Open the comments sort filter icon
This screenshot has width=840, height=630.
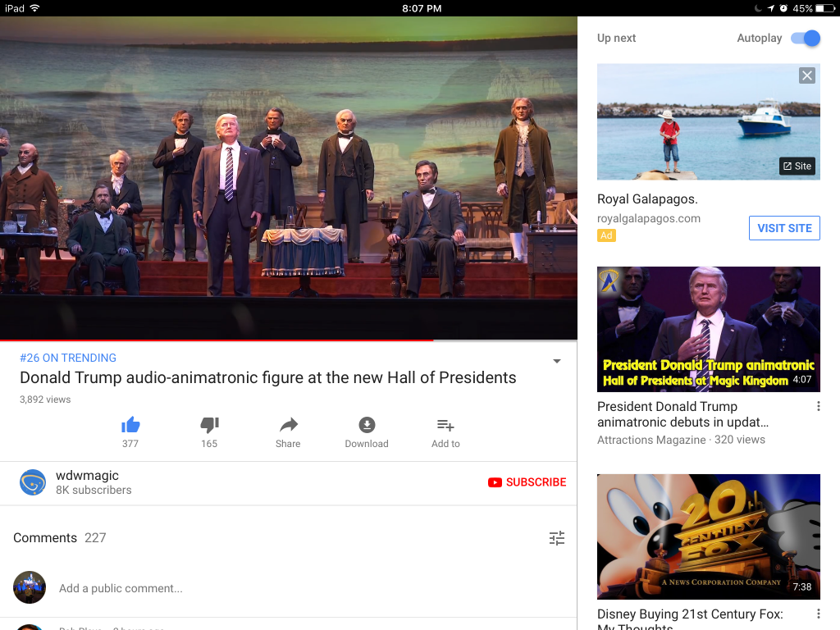(557, 538)
